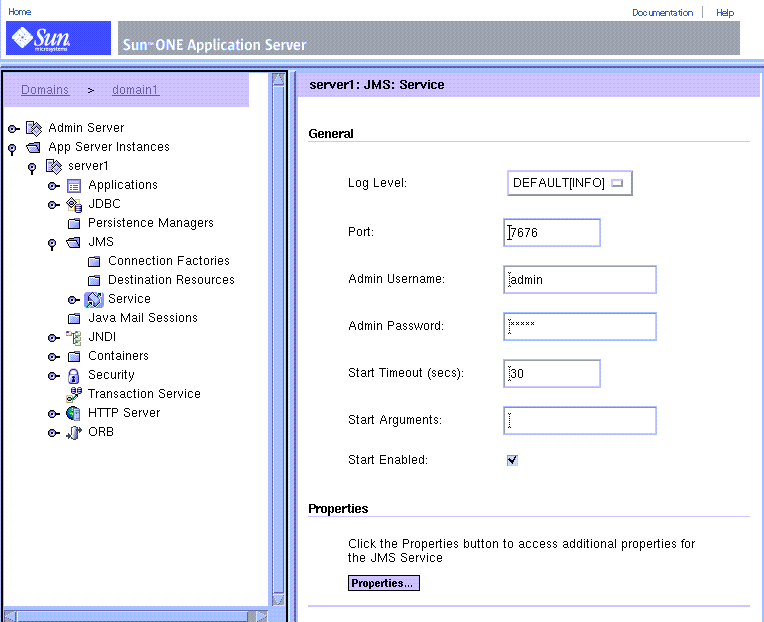Image resolution: width=764 pixels, height=622 pixels.
Task: Click the JNDI tree icon
Action: tap(74, 338)
